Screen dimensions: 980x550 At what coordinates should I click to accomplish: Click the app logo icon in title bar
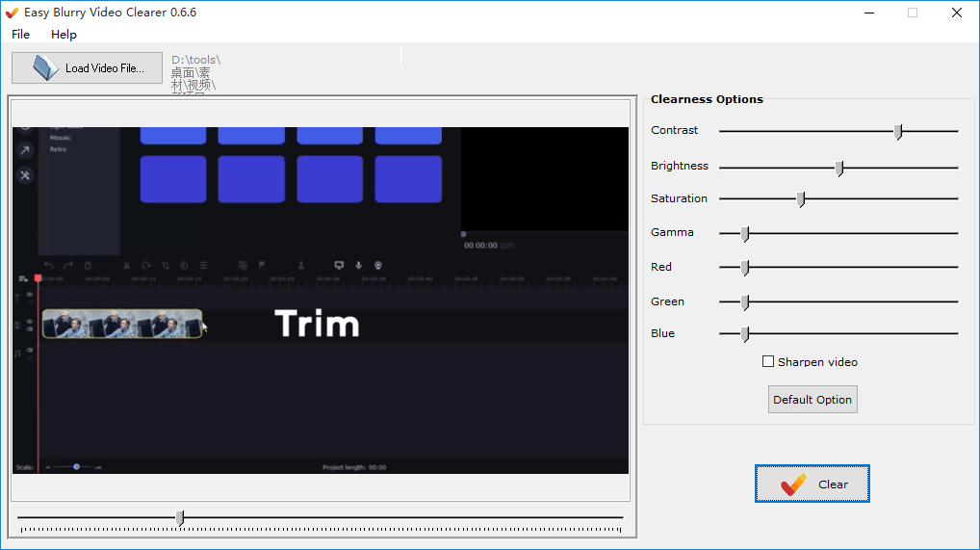point(12,13)
